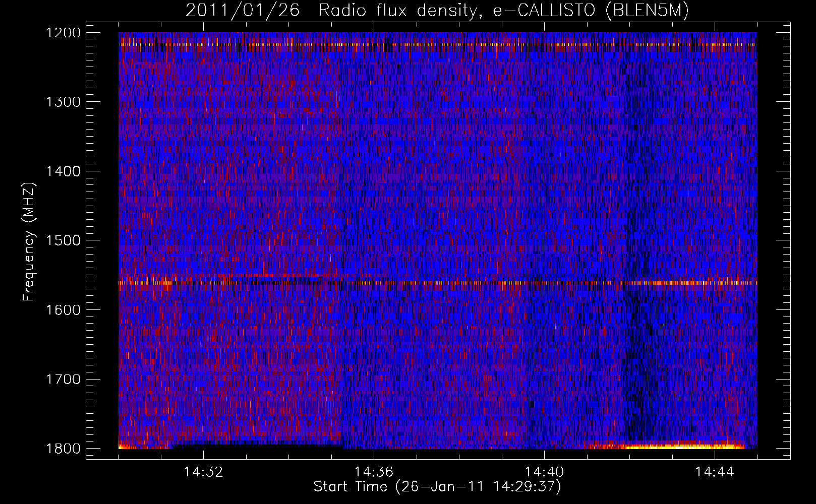The width and height of the screenshot is (816, 504).
Task: Click the 1500 frequency tick label
Action: (x=64, y=240)
